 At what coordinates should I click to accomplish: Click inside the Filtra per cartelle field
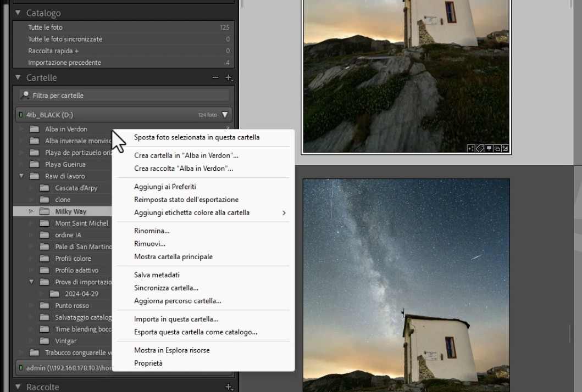coord(82,95)
